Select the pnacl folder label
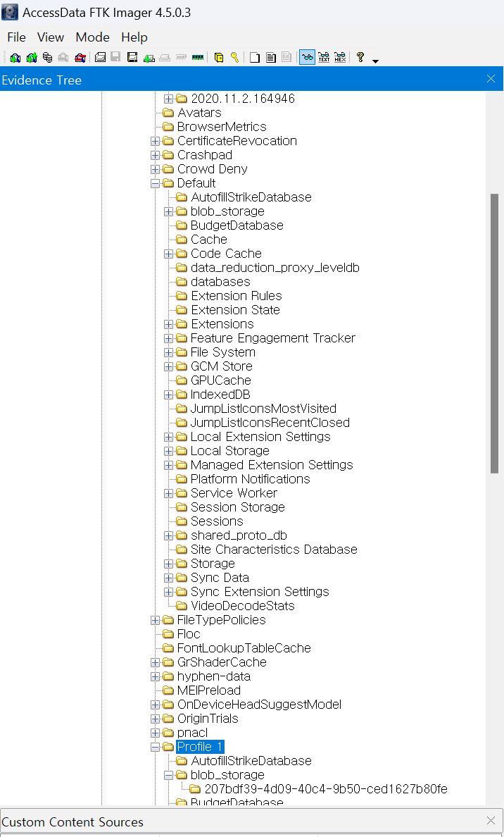 (192, 733)
